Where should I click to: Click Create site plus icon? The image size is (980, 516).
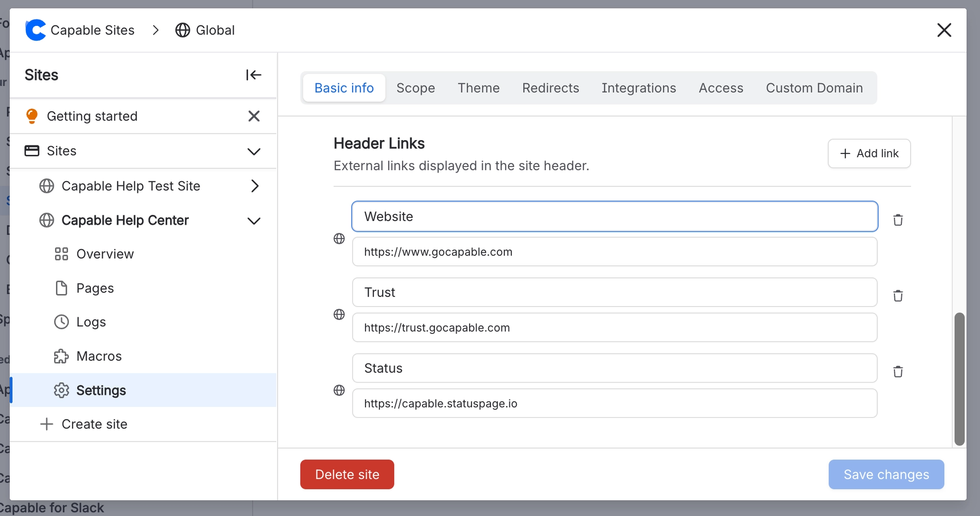click(x=46, y=424)
